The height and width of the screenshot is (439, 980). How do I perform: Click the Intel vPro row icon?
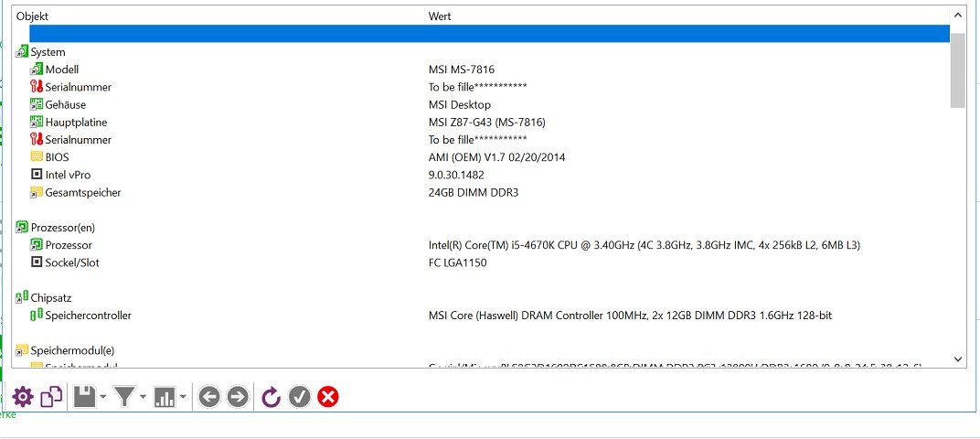pyautogui.click(x=37, y=174)
